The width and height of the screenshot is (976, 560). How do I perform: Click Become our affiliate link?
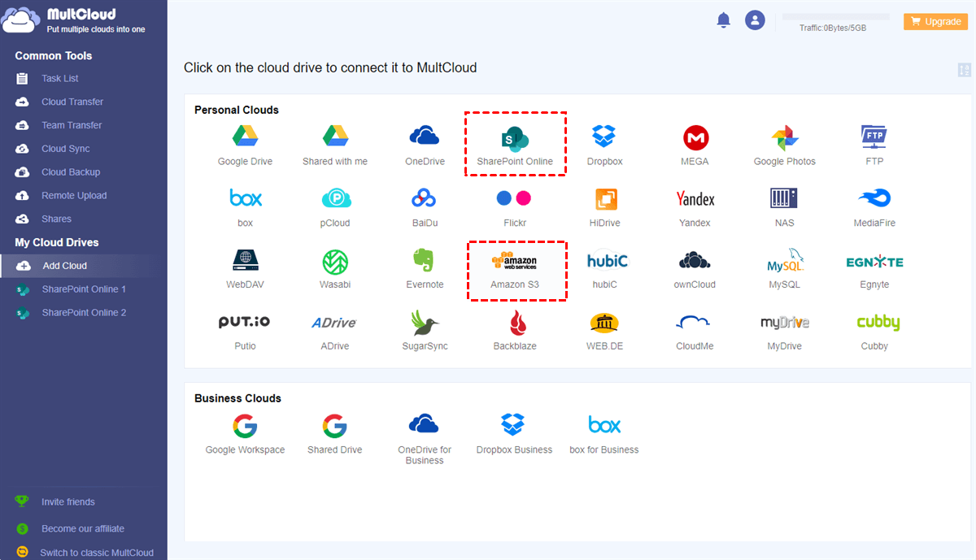pyautogui.click(x=83, y=528)
